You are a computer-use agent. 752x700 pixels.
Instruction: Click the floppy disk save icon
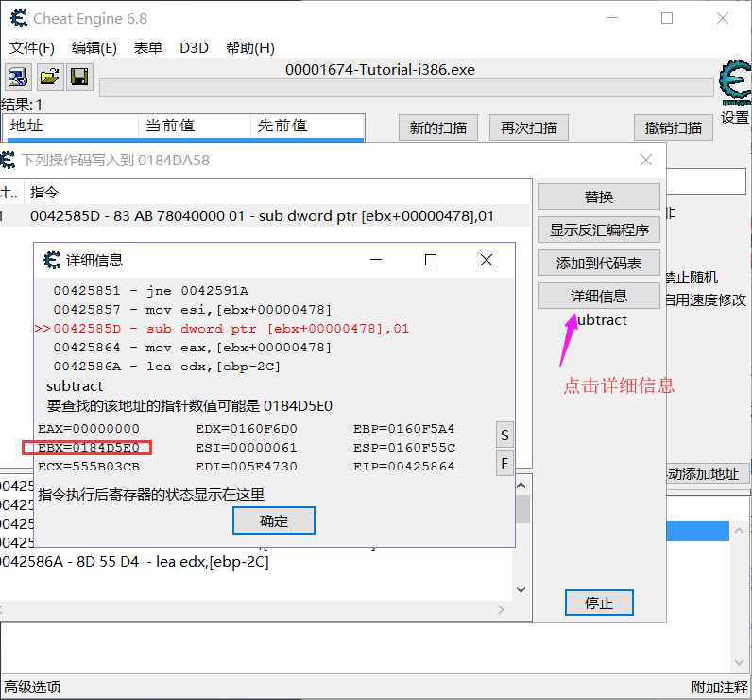79,77
